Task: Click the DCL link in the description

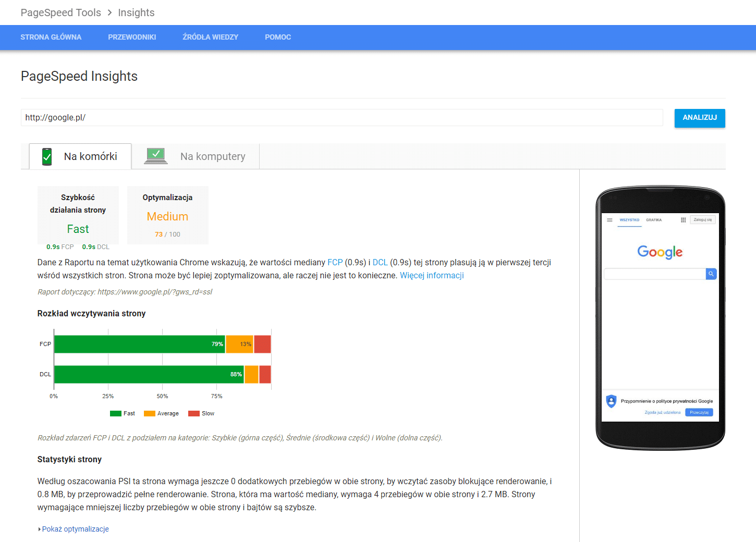Action: coord(380,262)
